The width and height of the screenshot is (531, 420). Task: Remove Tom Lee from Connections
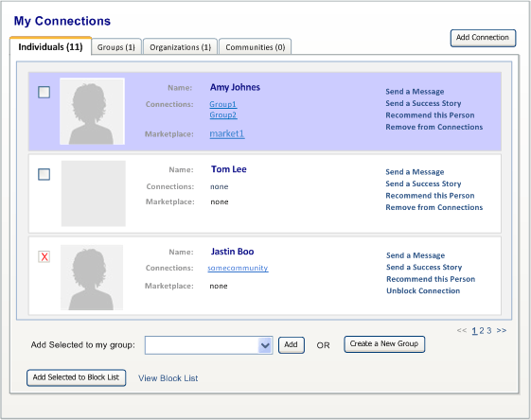[434, 207]
